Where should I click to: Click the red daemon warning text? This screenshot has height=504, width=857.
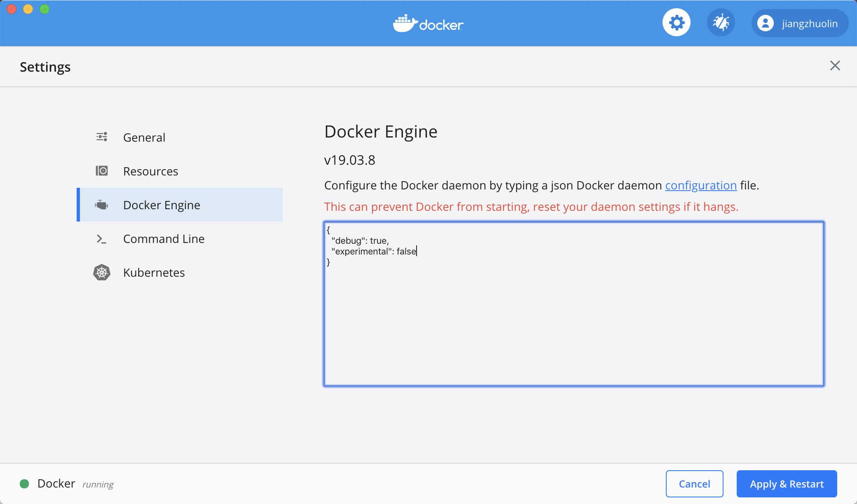(x=532, y=207)
